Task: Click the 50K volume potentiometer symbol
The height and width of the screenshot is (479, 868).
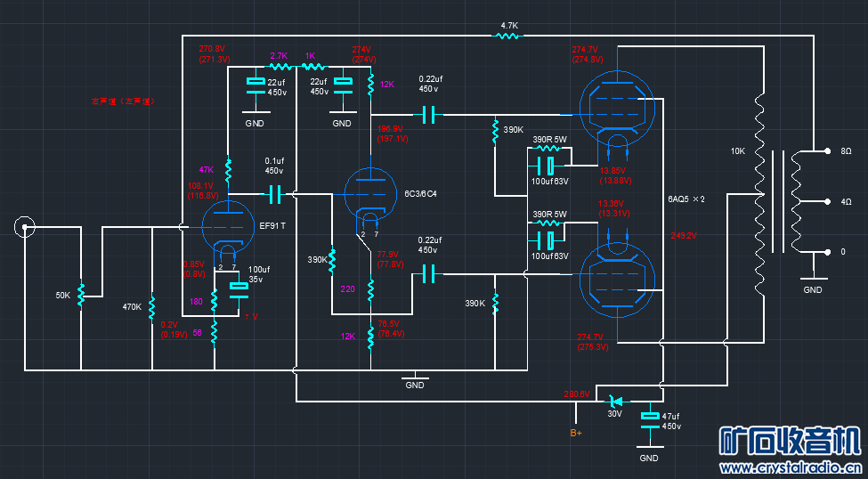Action: point(81,295)
